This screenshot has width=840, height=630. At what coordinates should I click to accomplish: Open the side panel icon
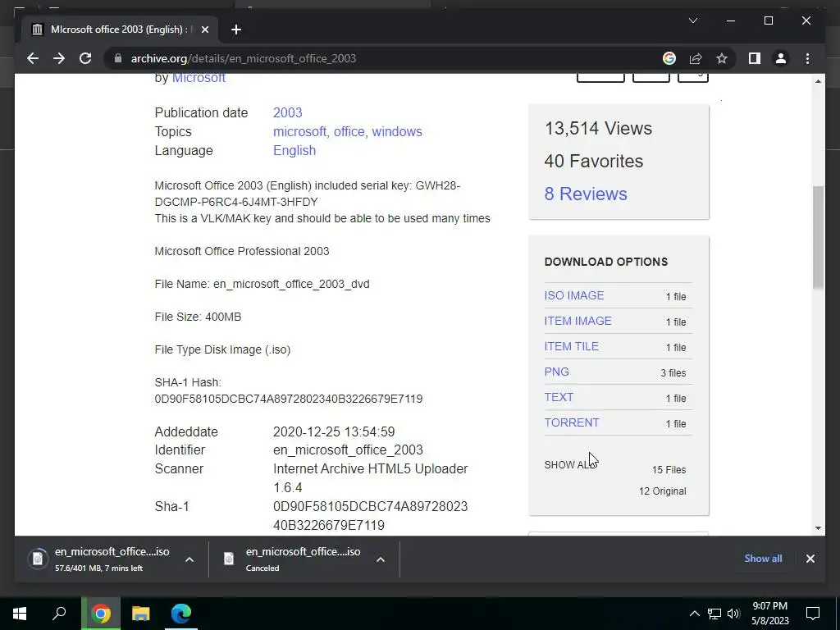(x=755, y=58)
